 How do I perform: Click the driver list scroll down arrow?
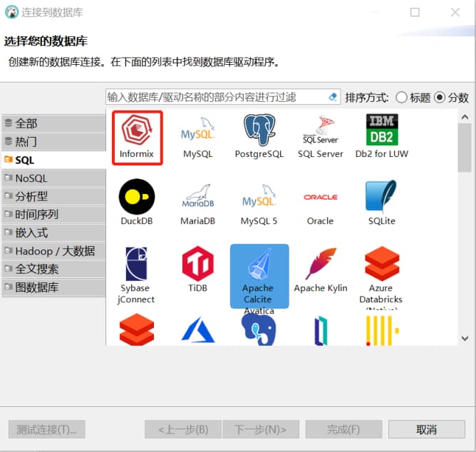pyautogui.click(x=465, y=338)
